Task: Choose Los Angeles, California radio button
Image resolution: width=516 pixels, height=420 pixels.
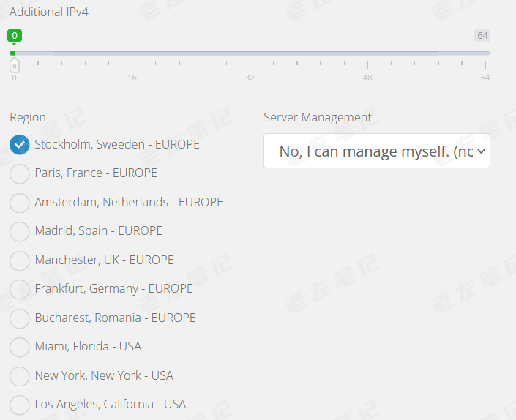Action: click(x=20, y=405)
